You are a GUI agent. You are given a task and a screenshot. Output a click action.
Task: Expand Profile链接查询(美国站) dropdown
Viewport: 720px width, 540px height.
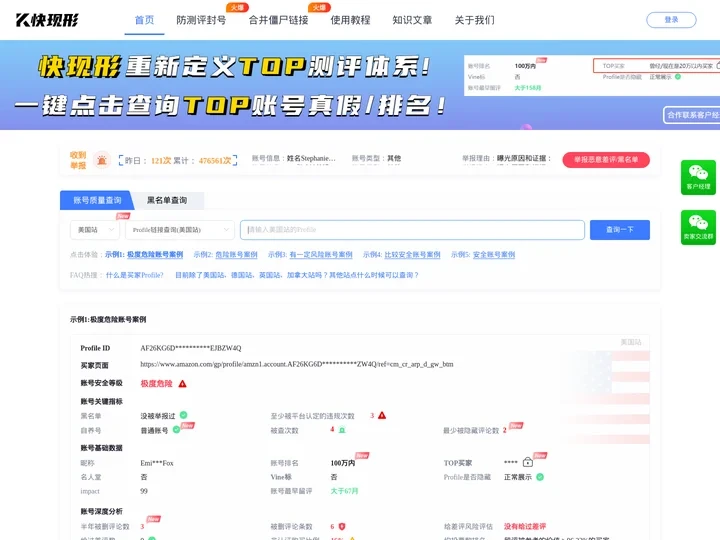(x=180, y=230)
